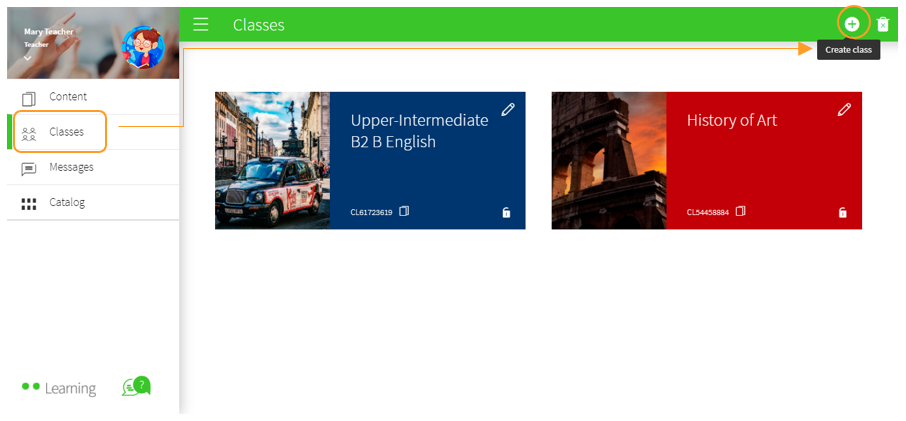Open the trash bin in top bar
This screenshot has width=906, height=421.
coord(883,24)
